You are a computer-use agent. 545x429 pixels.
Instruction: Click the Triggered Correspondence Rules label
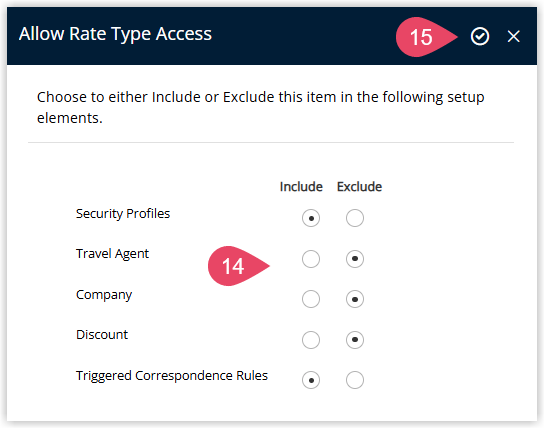(x=172, y=376)
